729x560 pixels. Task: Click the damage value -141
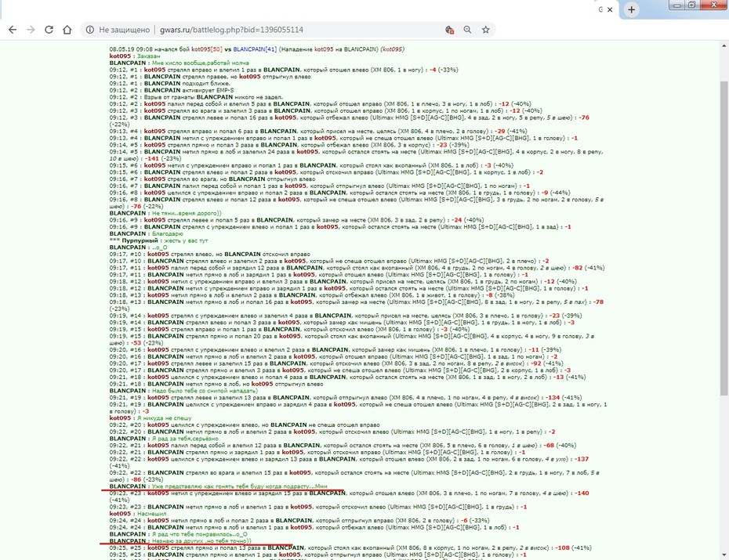click(152, 158)
